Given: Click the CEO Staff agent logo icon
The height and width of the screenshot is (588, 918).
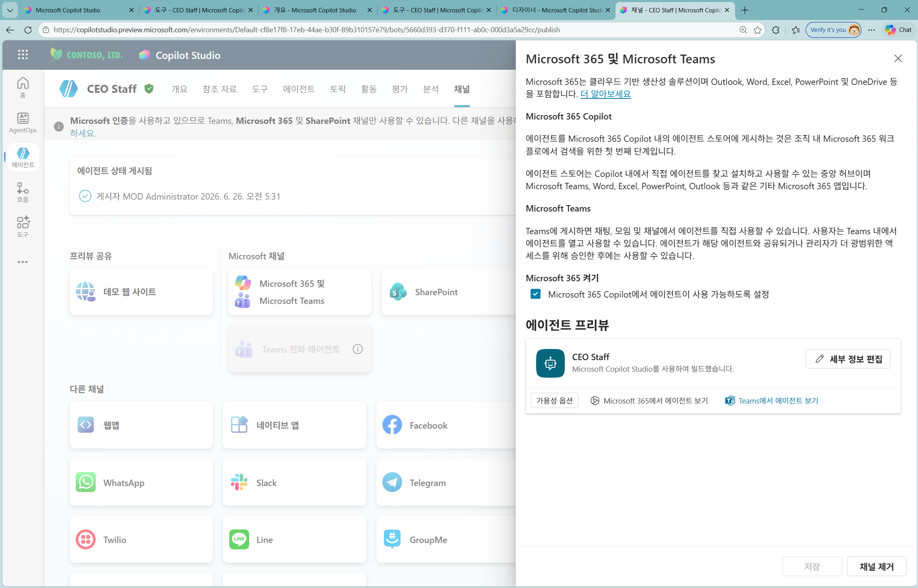Looking at the screenshot, I should click(x=69, y=88).
